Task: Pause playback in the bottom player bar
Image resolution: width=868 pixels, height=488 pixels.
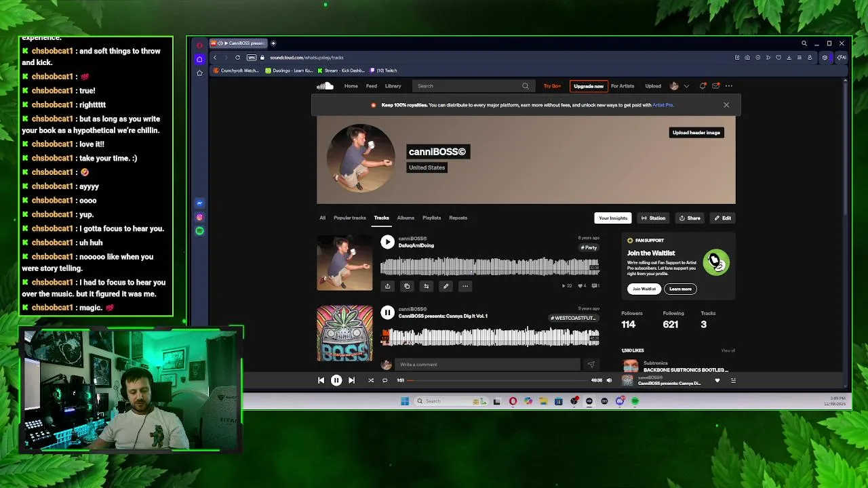Action: 336,380
